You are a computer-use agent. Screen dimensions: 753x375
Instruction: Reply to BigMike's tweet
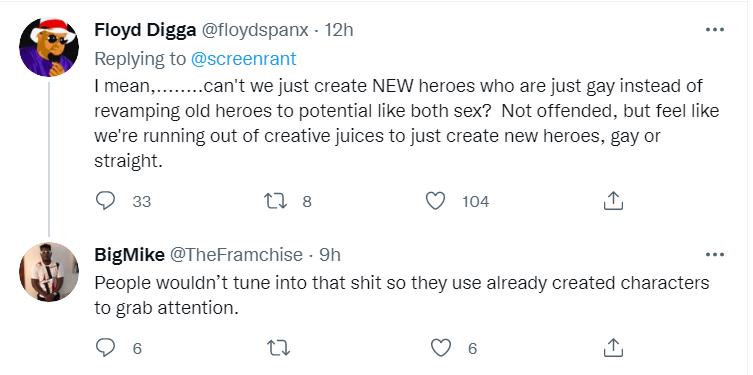click(105, 348)
